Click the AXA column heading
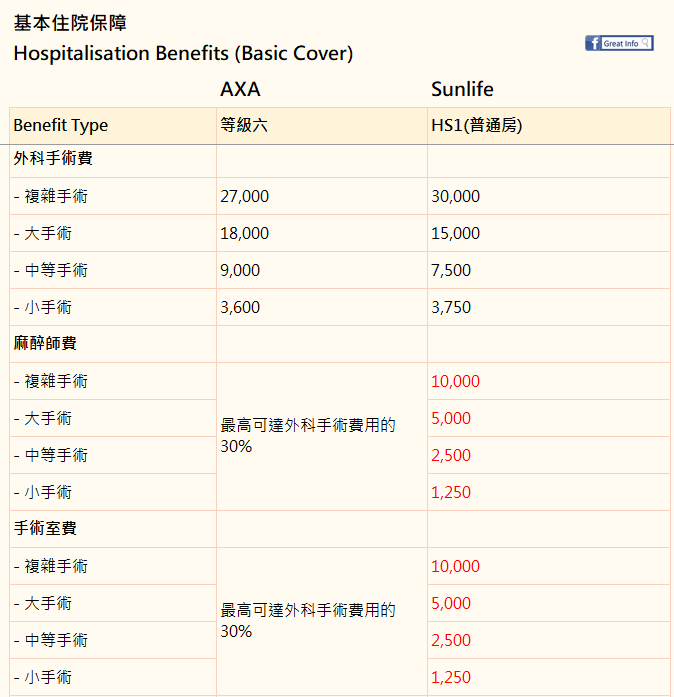 click(x=240, y=89)
